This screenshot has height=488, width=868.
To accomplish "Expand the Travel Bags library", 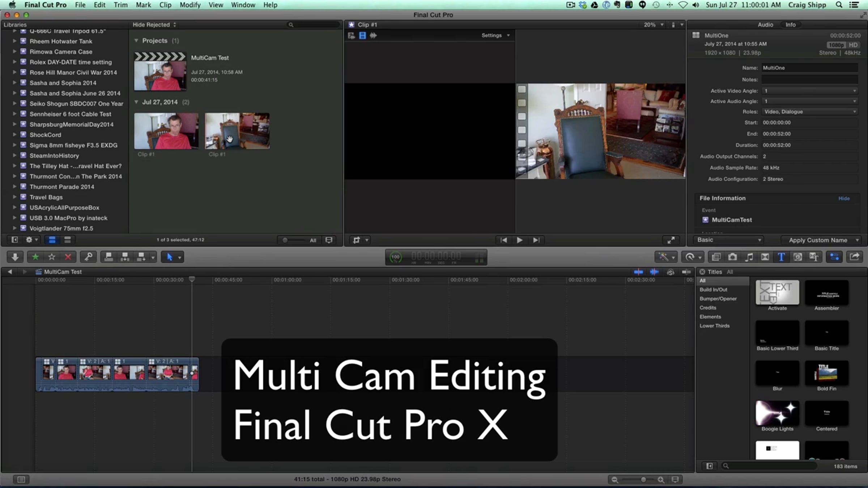I will [14, 197].
